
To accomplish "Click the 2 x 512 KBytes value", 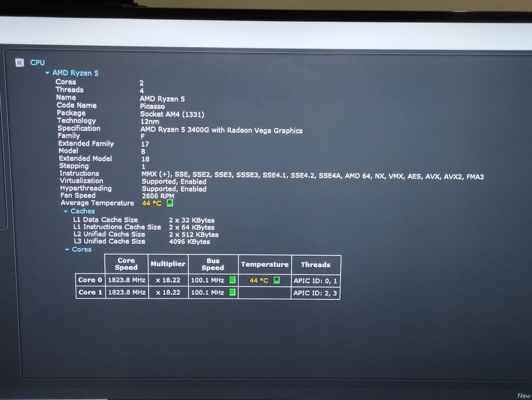I will point(194,235).
